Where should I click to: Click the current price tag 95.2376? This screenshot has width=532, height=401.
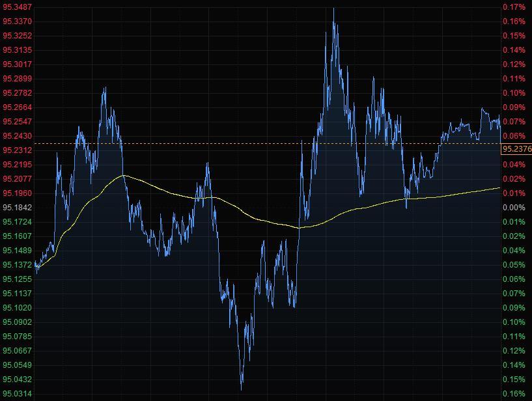(x=517, y=149)
